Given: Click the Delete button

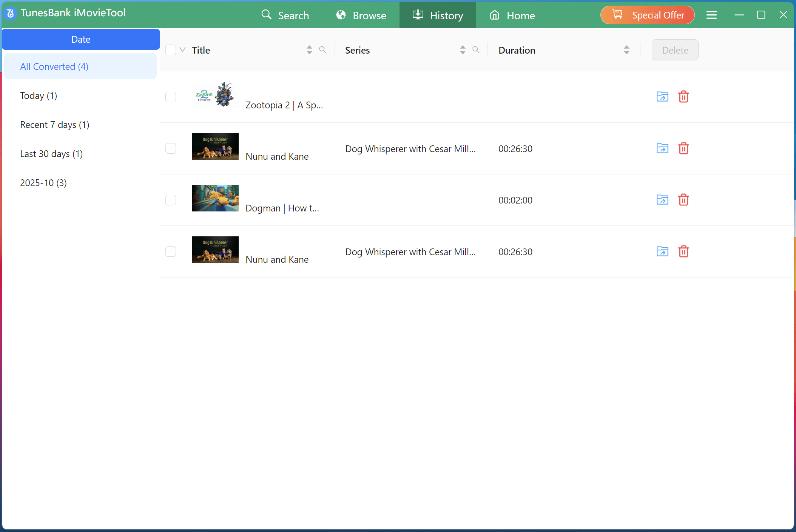Looking at the screenshot, I should (675, 50).
